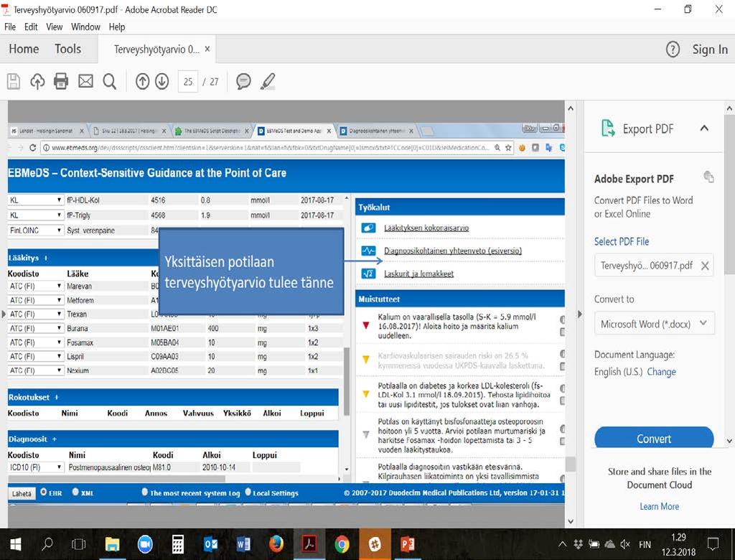Image resolution: width=735 pixels, height=560 pixels.
Task: Remove selected file Terveyshyö... 060917.pdf
Action: 705,266
